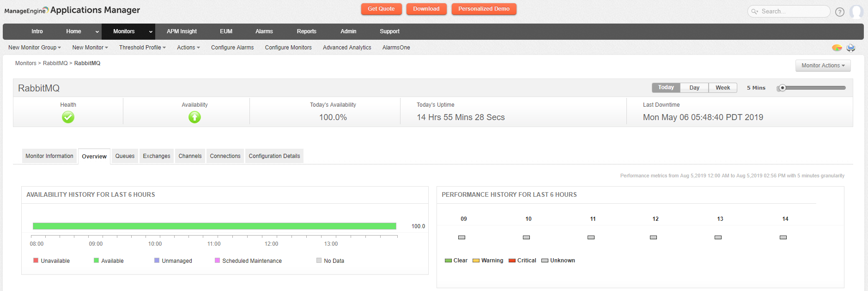Open the Monitor Actions dropdown
Viewport: 868px width, 291px height.
(x=823, y=66)
